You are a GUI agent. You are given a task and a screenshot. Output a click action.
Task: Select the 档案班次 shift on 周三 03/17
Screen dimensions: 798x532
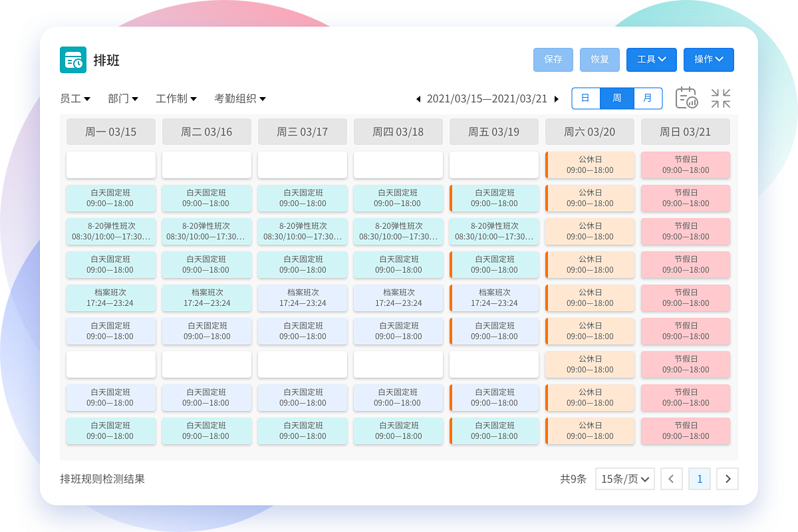coord(303,298)
